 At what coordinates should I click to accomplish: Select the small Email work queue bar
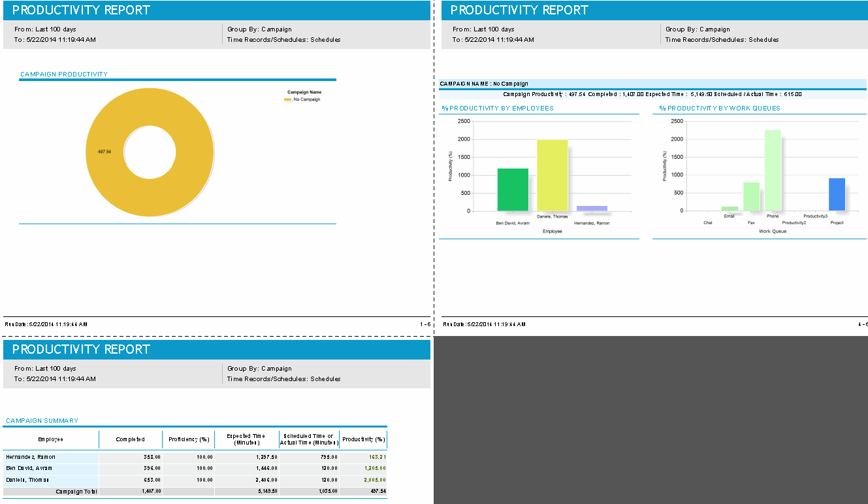click(728, 209)
